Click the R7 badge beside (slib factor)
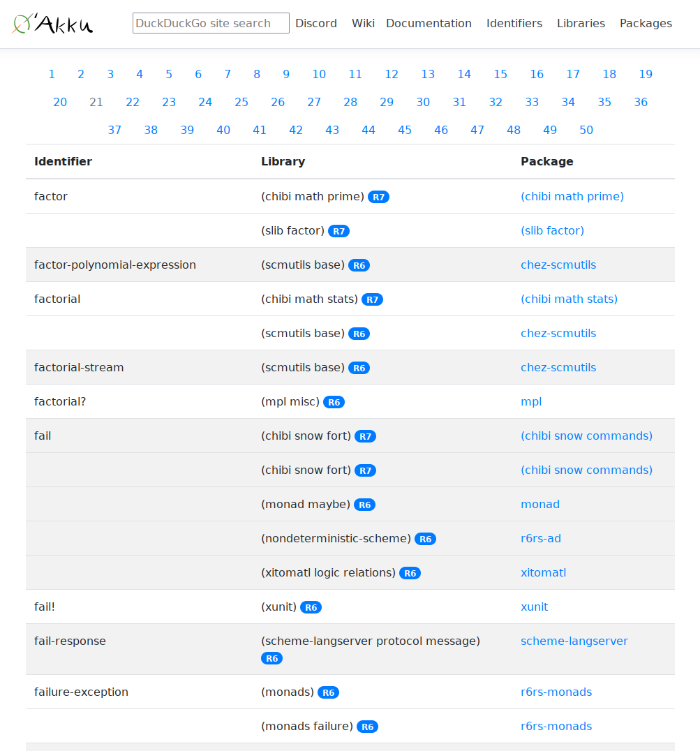 tap(338, 231)
